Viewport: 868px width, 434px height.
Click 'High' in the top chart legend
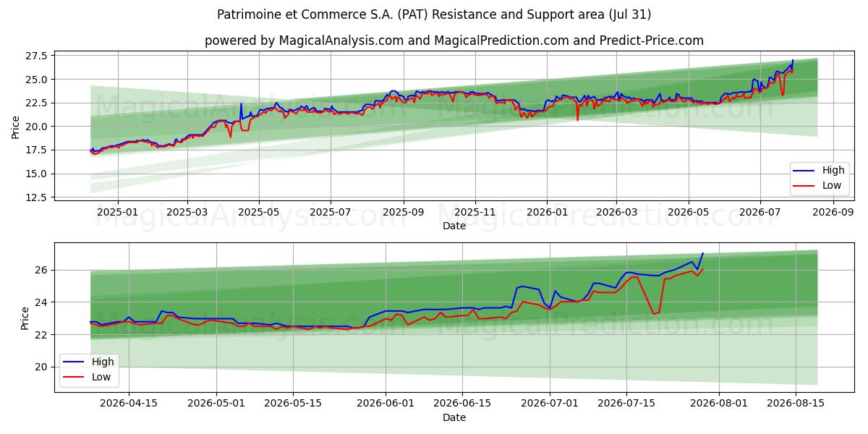click(833, 171)
